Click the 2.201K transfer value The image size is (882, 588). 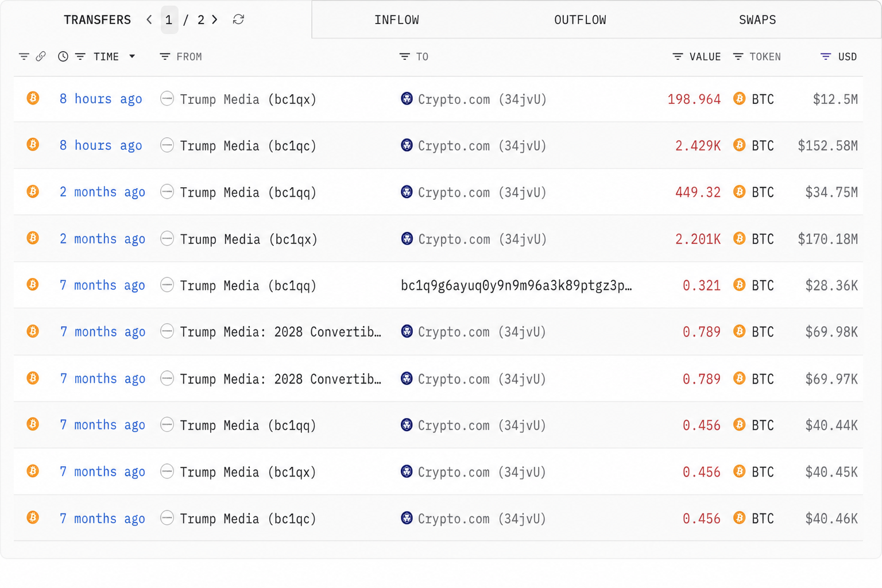698,239
